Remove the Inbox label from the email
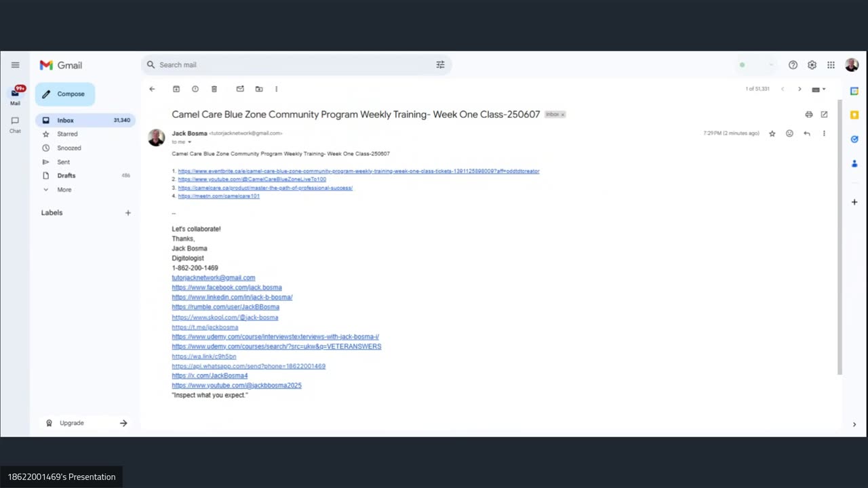 [562, 115]
